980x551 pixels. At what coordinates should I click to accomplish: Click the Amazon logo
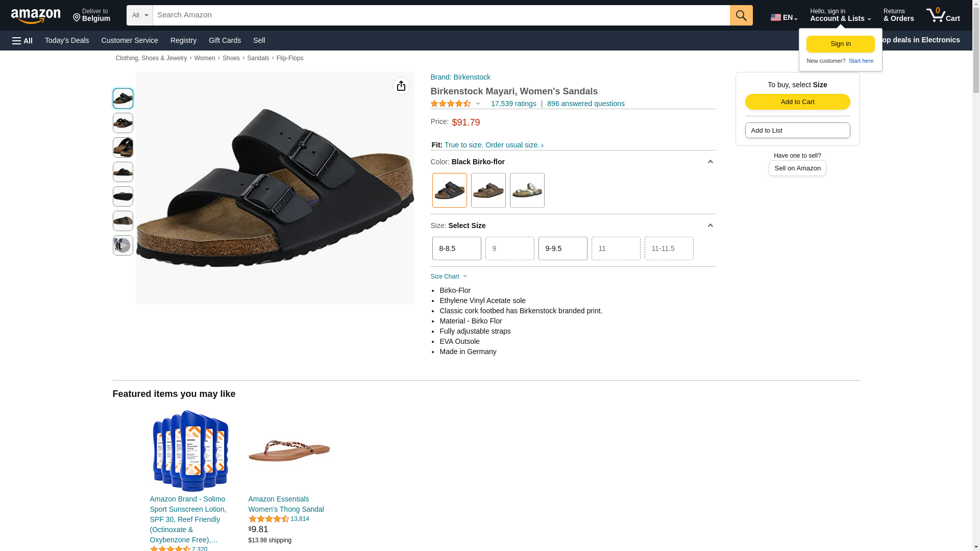(x=36, y=16)
